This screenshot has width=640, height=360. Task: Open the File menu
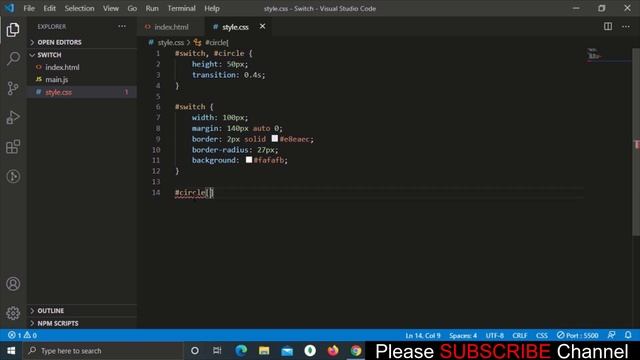(x=29, y=8)
